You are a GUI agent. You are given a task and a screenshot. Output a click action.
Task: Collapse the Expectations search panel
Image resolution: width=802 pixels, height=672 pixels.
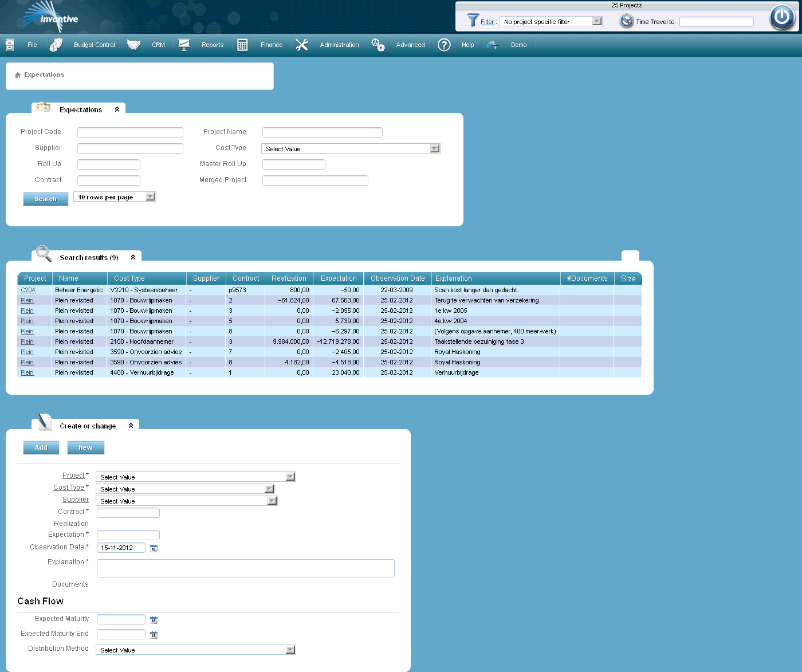[117, 109]
